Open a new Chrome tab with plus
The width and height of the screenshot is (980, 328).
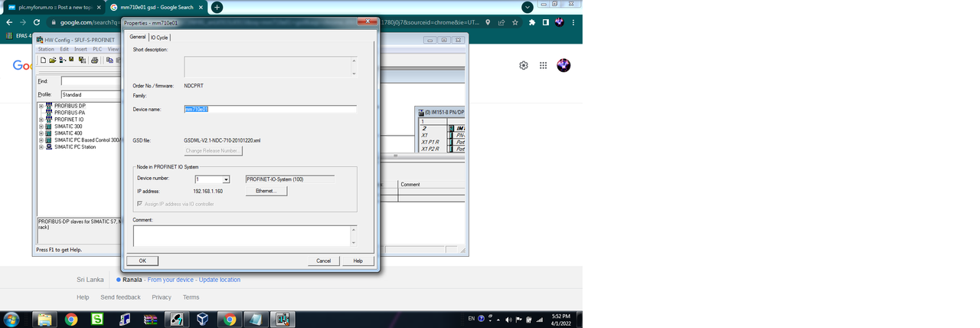click(217, 7)
